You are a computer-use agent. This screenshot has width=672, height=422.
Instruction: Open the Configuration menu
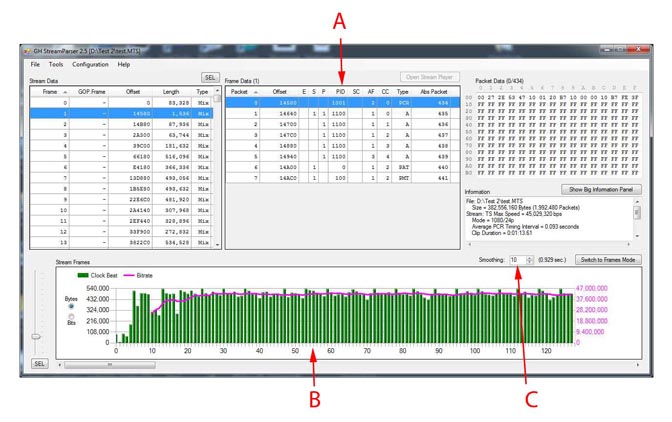click(x=90, y=64)
